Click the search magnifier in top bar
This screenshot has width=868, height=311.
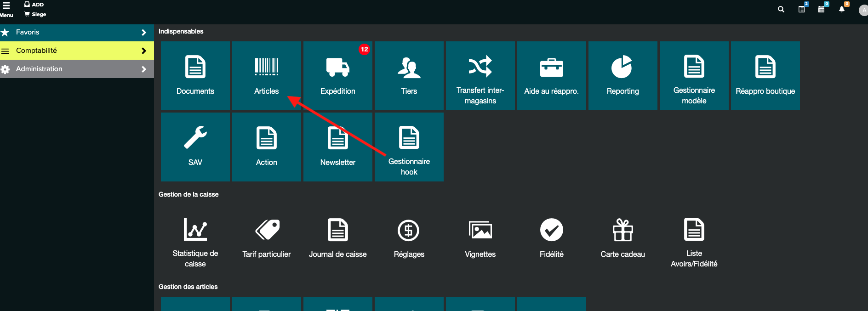click(781, 9)
